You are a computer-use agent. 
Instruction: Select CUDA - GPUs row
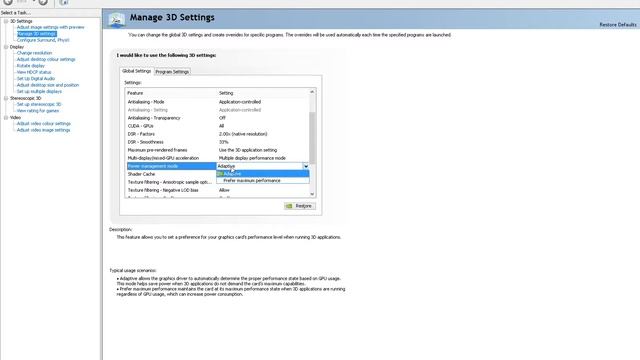click(x=217, y=126)
